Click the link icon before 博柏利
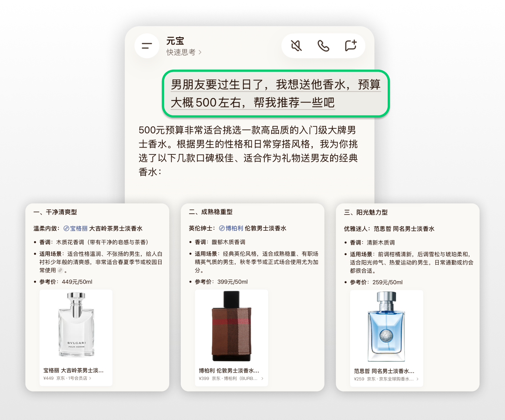Viewport: 505px width, 420px height. click(x=222, y=228)
